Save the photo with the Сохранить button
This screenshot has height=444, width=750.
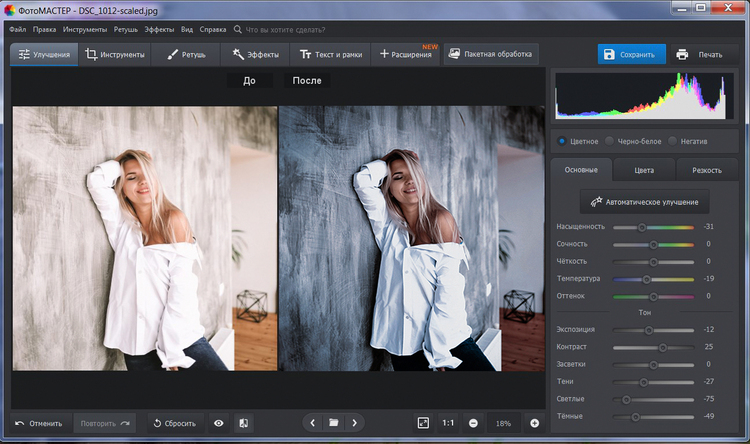(x=631, y=55)
